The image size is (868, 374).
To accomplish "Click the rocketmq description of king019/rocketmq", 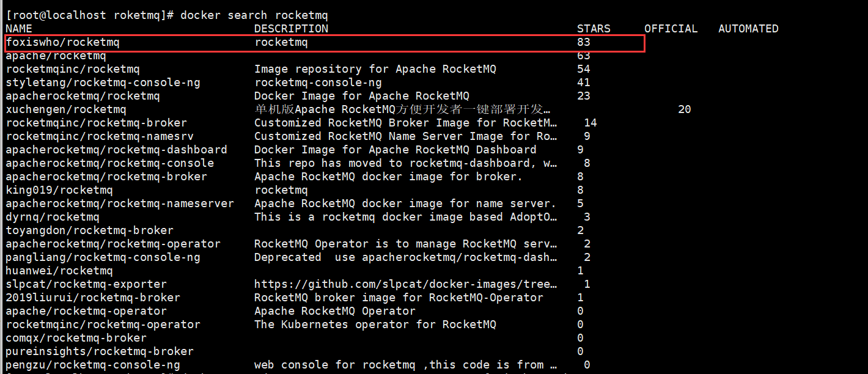I will tap(281, 190).
